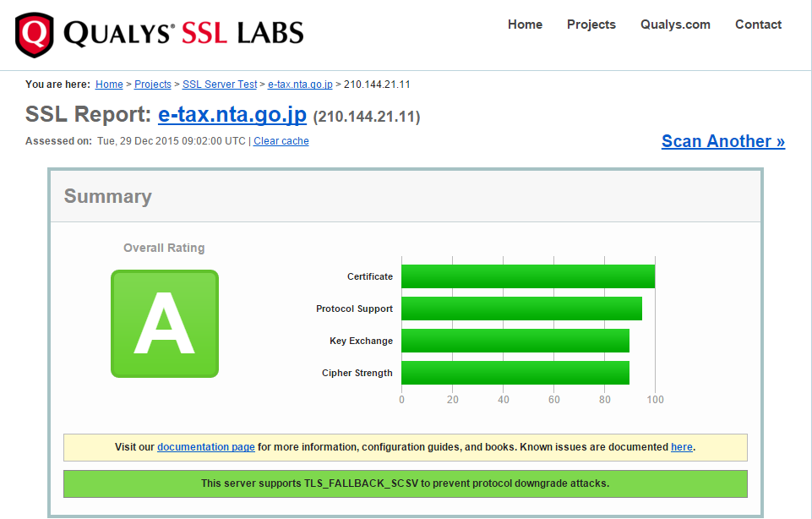
Task: Go to Qualys.com in top navigation
Action: tap(675, 25)
